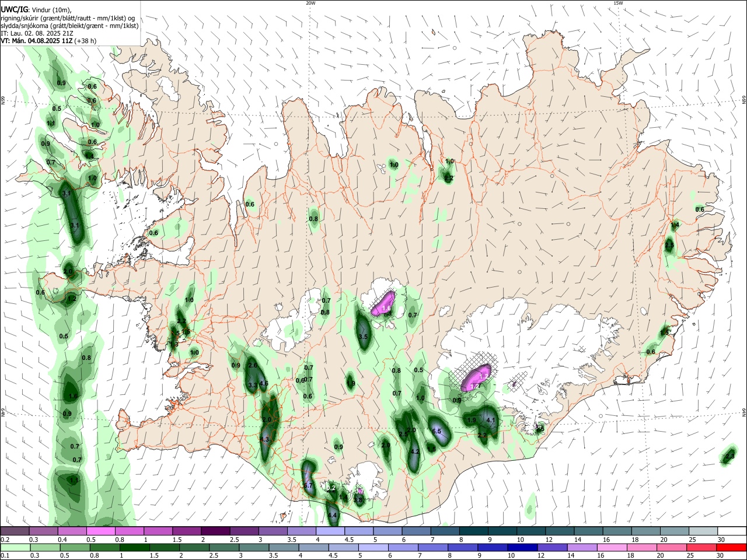Click the '0.4' label on the upper scale
Viewport: 747px width, 560px height.
tap(62, 540)
